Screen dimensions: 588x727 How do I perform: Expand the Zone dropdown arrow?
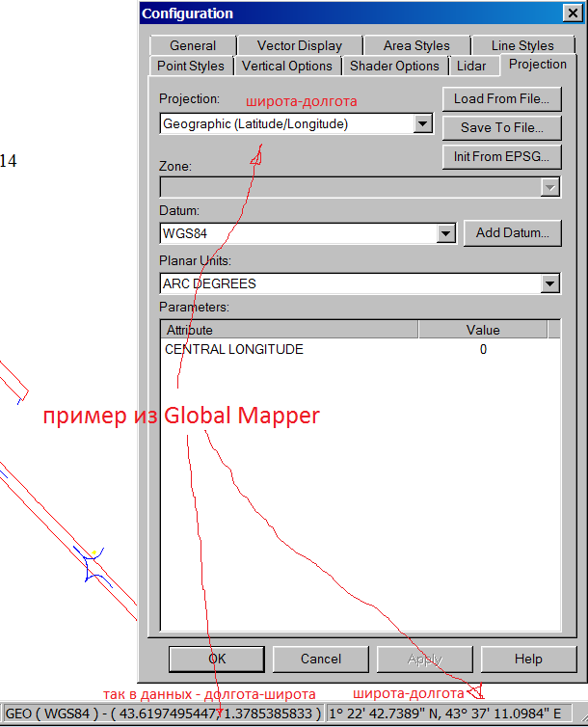pos(550,188)
